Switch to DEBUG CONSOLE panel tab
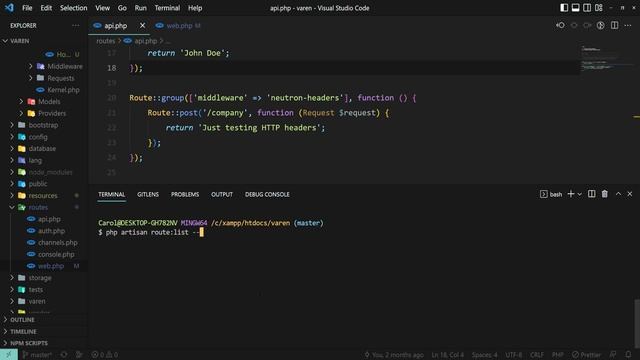The height and width of the screenshot is (360, 640). (x=267, y=194)
